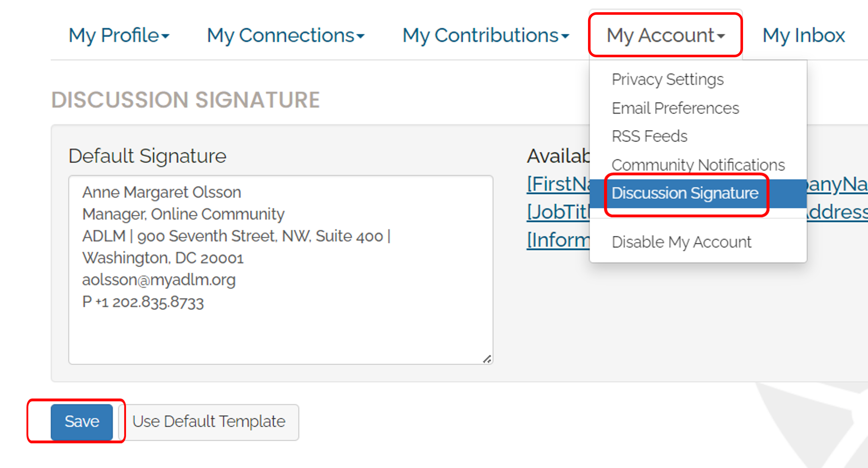Collapse the My Account dropdown
This screenshot has height=468, width=868.
point(665,35)
